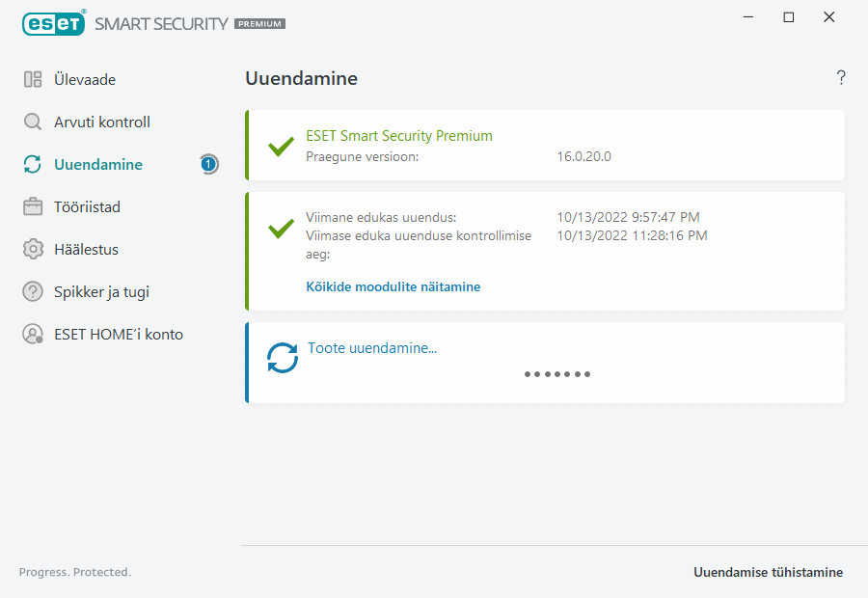Click the ESET logo in the title bar
The height and width of the screenshot is (598, 868).
point(54,22)
